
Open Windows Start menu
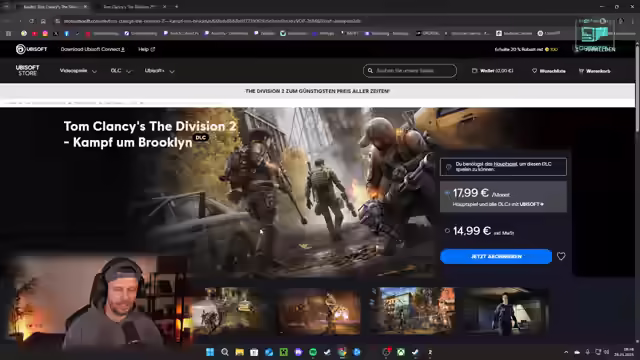coord(210,352)
